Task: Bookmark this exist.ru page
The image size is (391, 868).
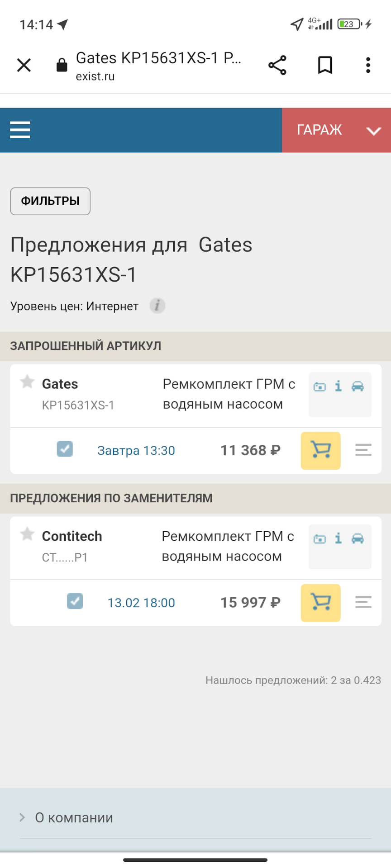Action: [x=325, y=65]
